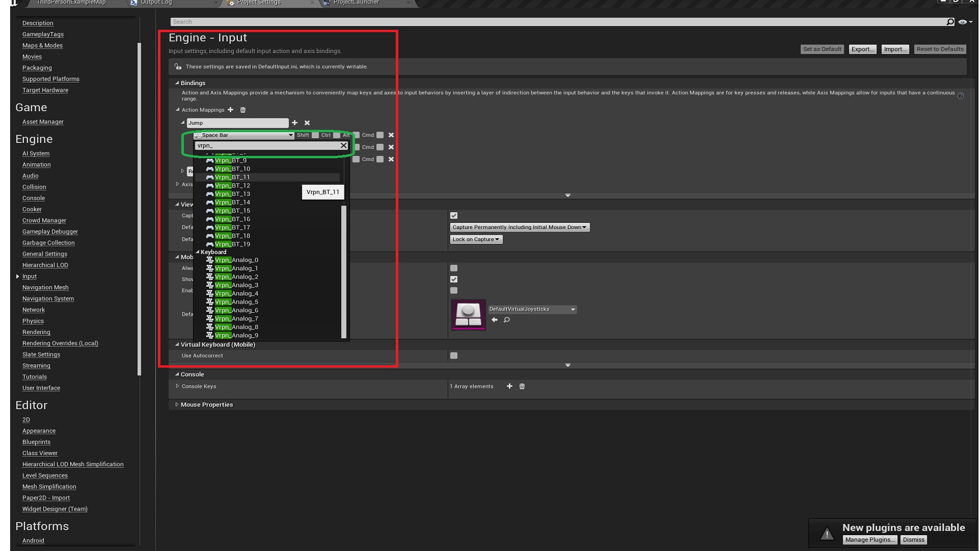Click the warning icon in the plugins notification
Viewport: 980px width, 551px height.
click(x=826, y=534)
